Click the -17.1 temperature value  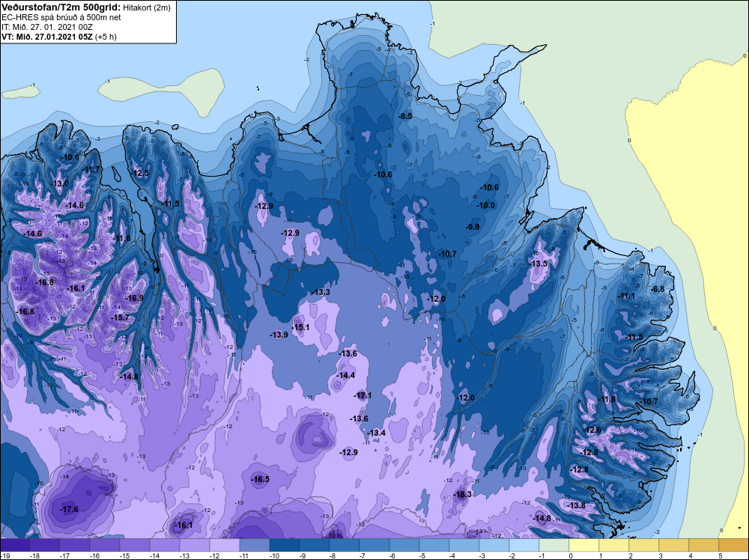(363, 395)
